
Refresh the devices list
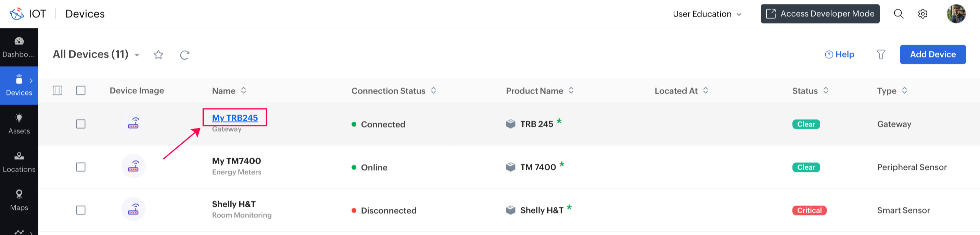(x=184, y=55)
